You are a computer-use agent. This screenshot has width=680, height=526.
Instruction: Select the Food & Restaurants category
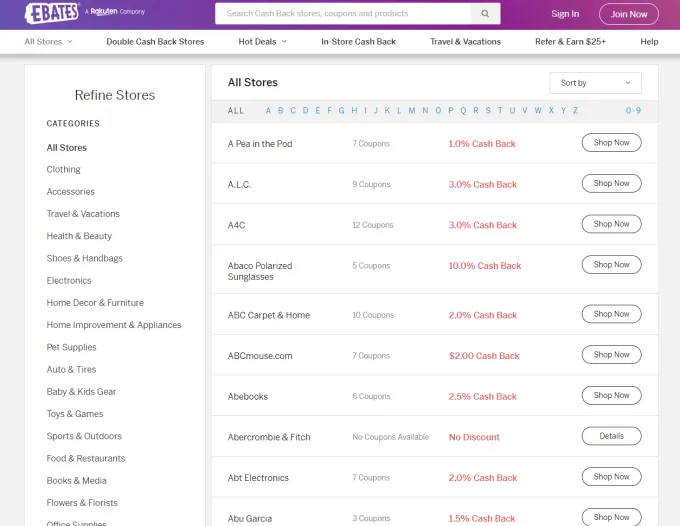tap(86, 458)
